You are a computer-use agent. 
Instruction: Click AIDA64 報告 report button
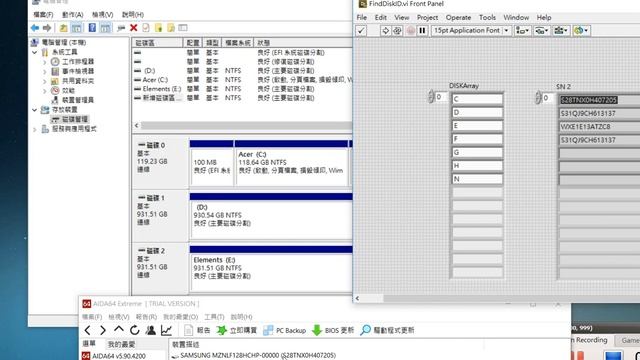click(x=198, y=330)
